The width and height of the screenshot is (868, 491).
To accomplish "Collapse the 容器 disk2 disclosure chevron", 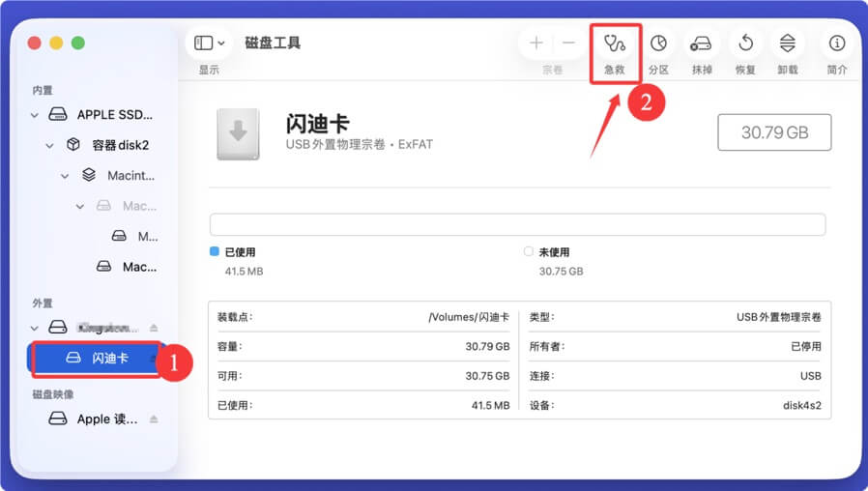I will (x=50, y=146).
